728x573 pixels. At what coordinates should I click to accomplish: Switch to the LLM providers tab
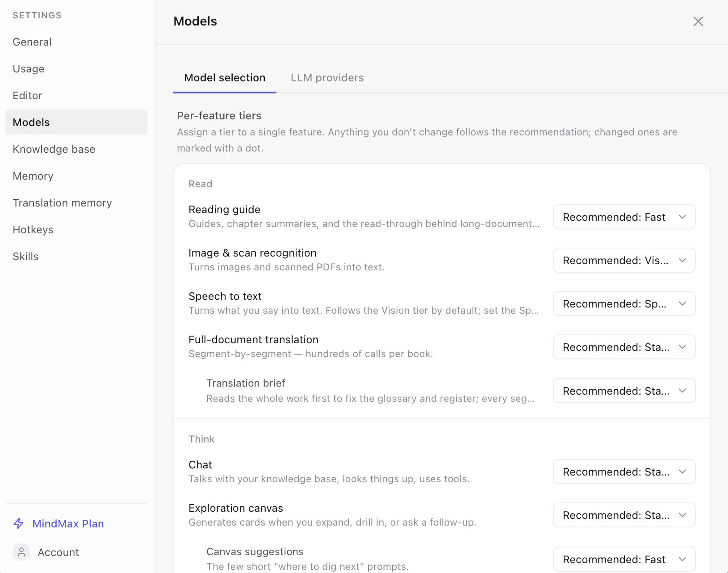click(327, 78)
